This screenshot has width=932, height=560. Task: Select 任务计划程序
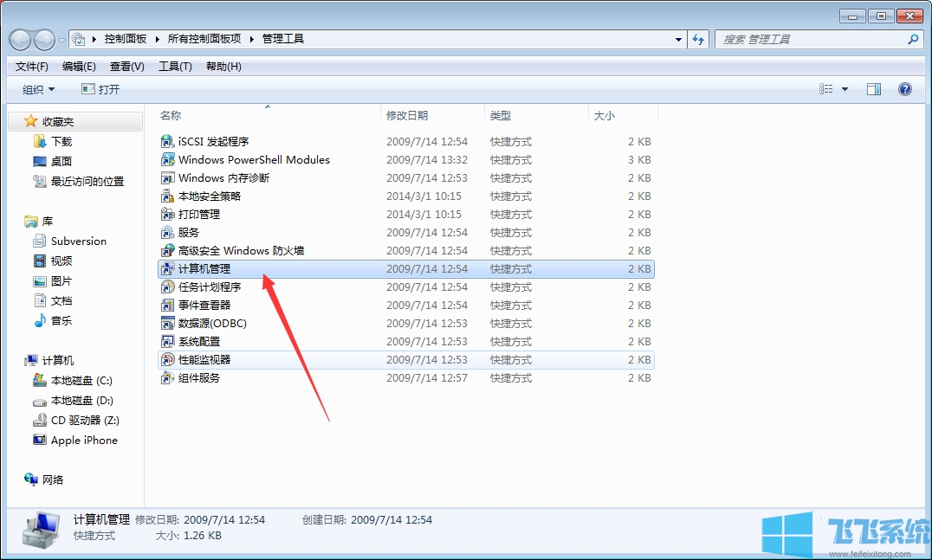coord(201,286)
